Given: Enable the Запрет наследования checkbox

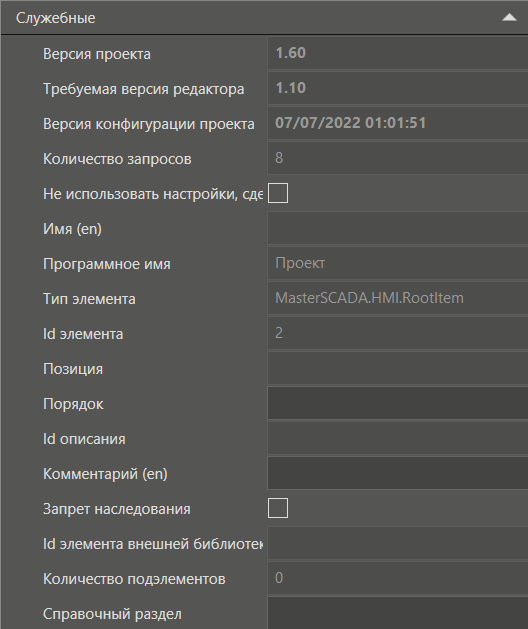Looking at the screenshot, I should [x=278, y=508].
